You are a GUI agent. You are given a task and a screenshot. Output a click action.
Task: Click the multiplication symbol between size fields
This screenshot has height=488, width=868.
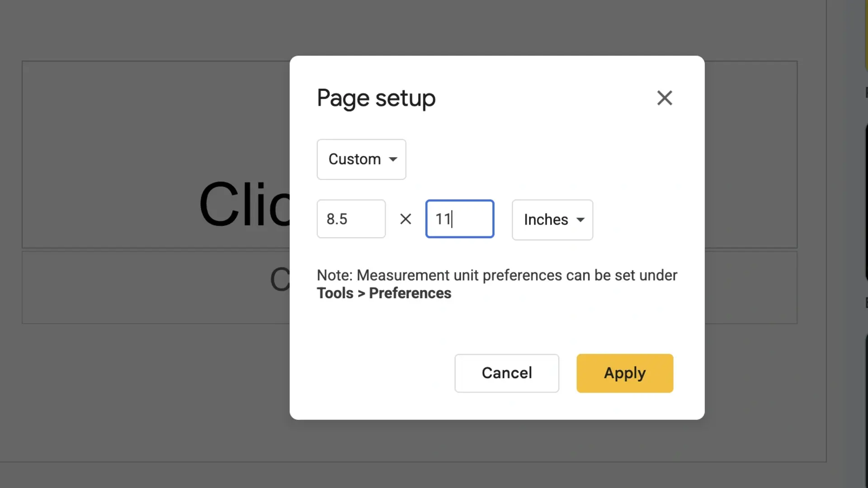pyautogui.click(x=405, y=219)
